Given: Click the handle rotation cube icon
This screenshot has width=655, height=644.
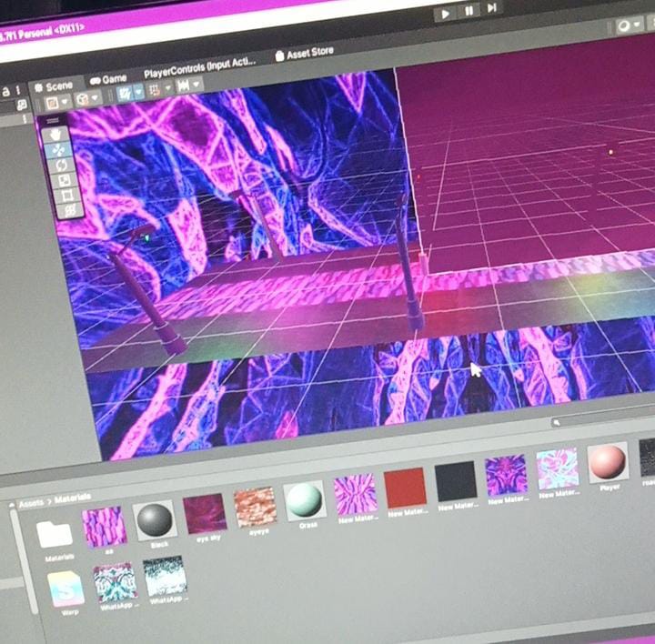Looking at the screenshot, I should pos(82,99).
